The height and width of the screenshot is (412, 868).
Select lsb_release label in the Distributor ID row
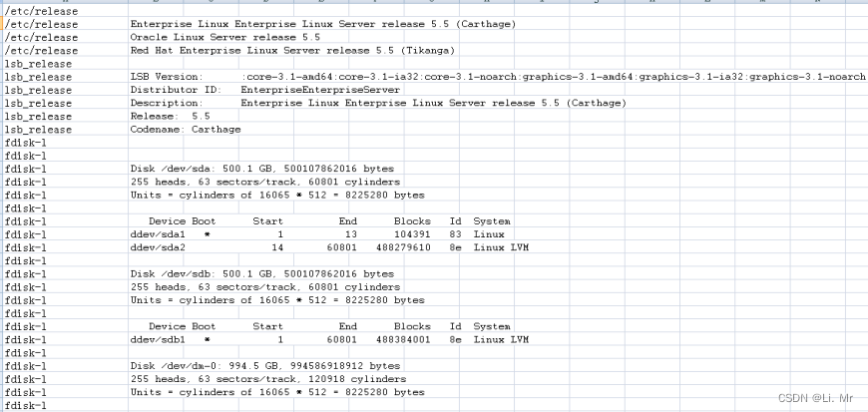click(x=38, y=90)
